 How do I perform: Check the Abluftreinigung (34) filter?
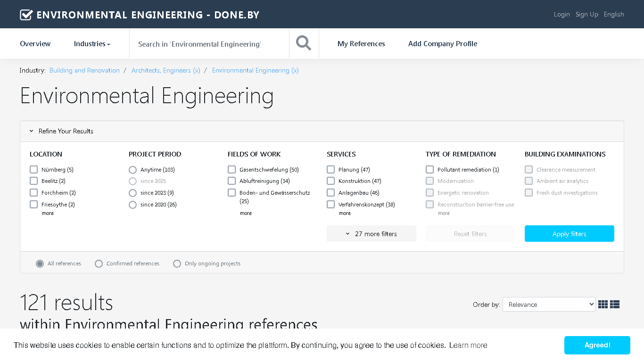tap(231, 181)
